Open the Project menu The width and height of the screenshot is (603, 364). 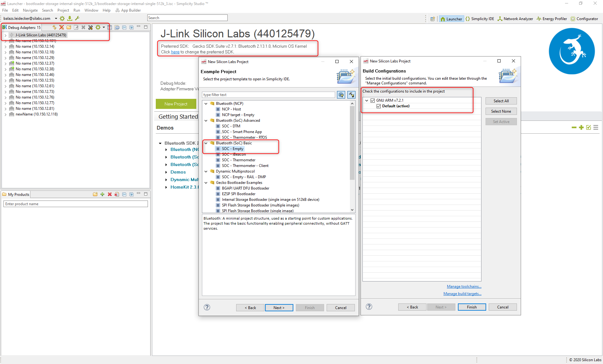tap(63, 10)
